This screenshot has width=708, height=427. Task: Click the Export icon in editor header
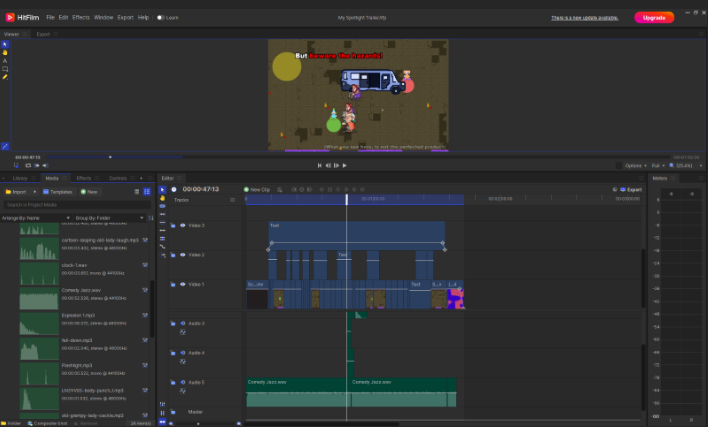pos(623,190)
